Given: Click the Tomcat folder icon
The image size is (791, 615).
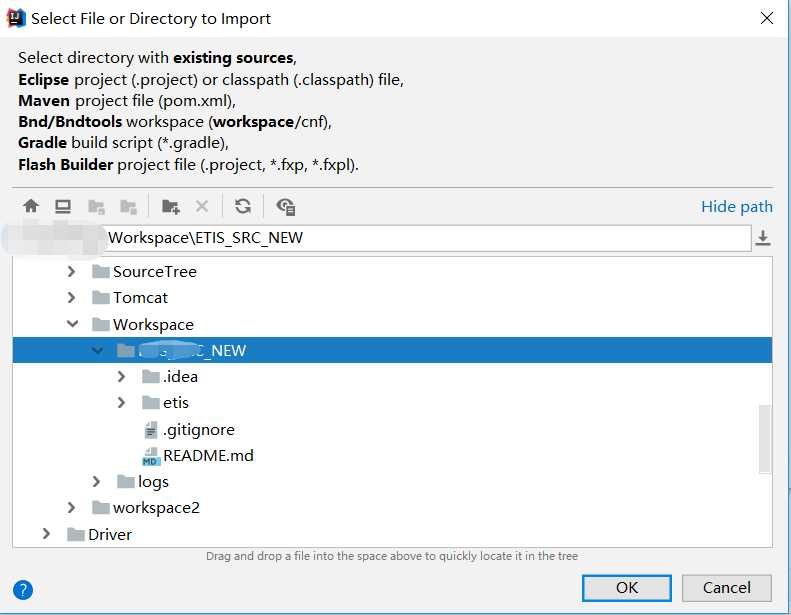Looking at the screenshot, I should coord(101,298).
